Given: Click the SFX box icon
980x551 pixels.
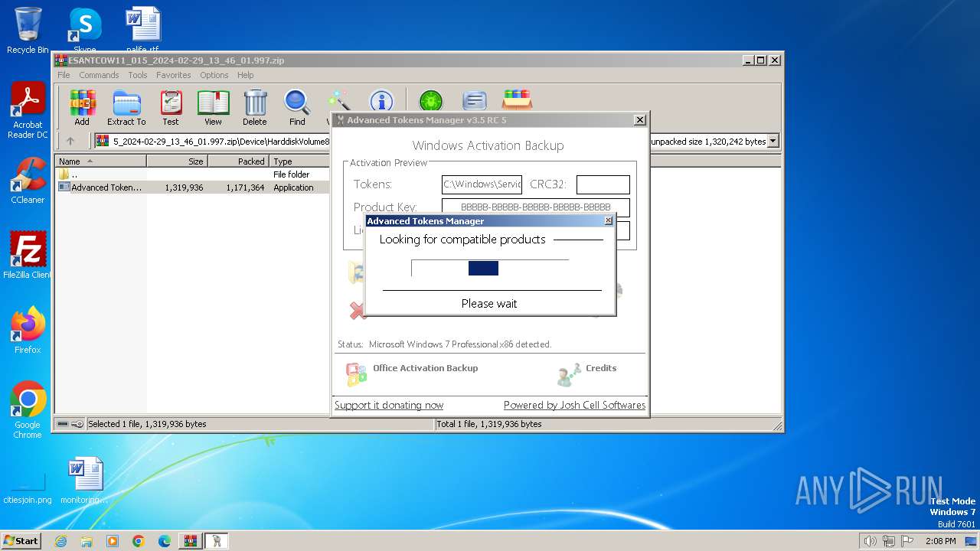Looking at the screenshot, I should pyautogui.click(x=517, y=100).
